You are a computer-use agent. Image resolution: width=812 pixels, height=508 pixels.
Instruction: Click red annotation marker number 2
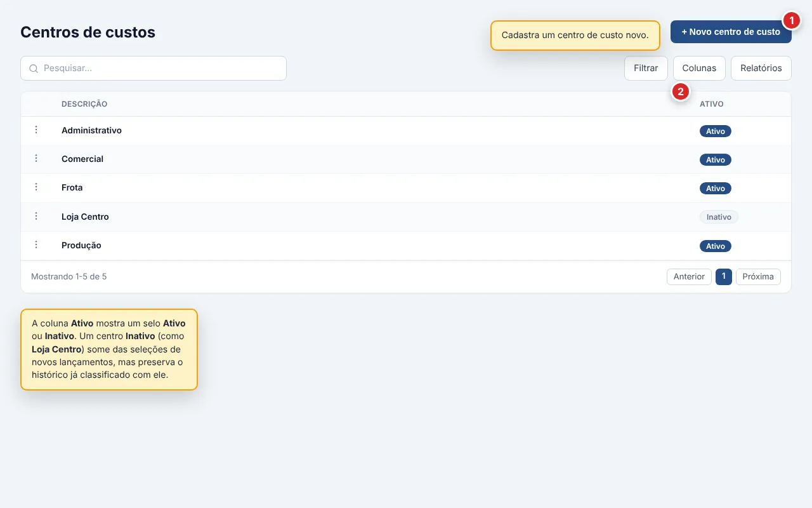coord(681,92)
